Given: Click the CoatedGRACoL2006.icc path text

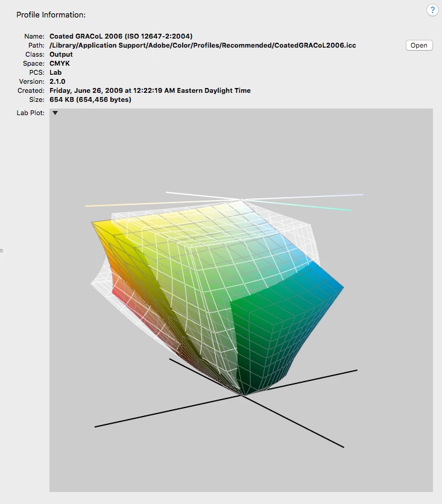Looking at the screenshot, I should tap(203, 45).
